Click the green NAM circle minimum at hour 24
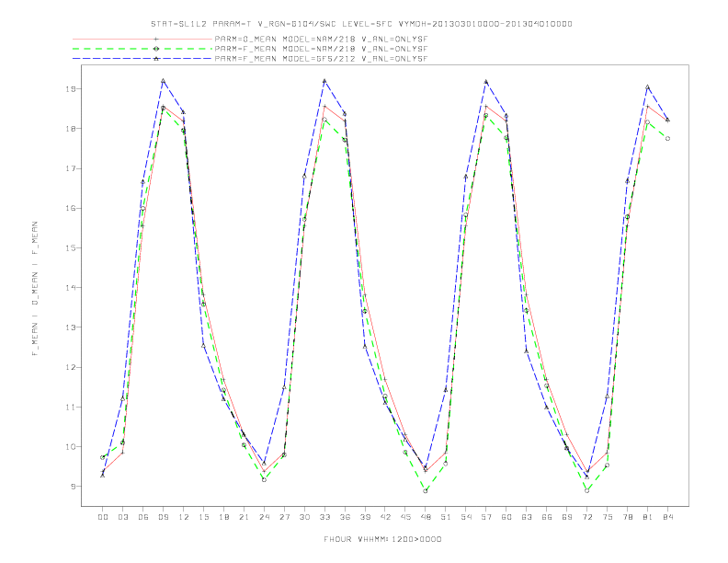Screen dimensions: 728x563 point(264,479)
